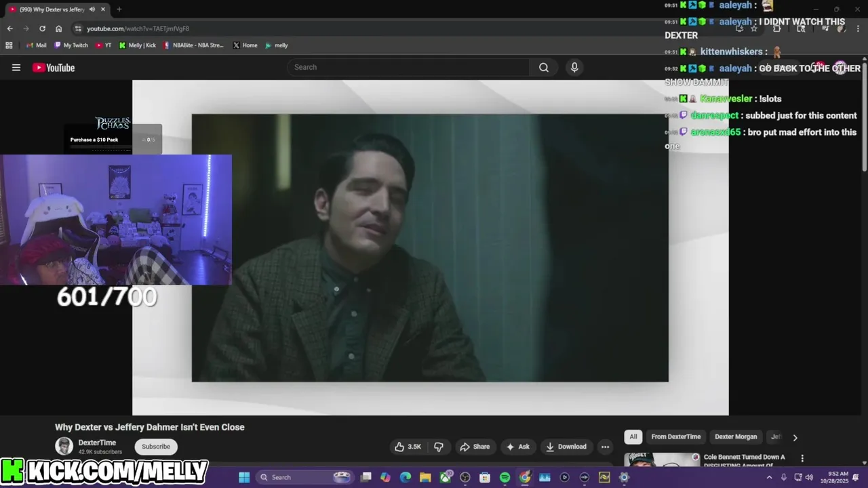Open more actions ellipsis under the video
The width and height of the screenshot is (868, 488).
605,447
